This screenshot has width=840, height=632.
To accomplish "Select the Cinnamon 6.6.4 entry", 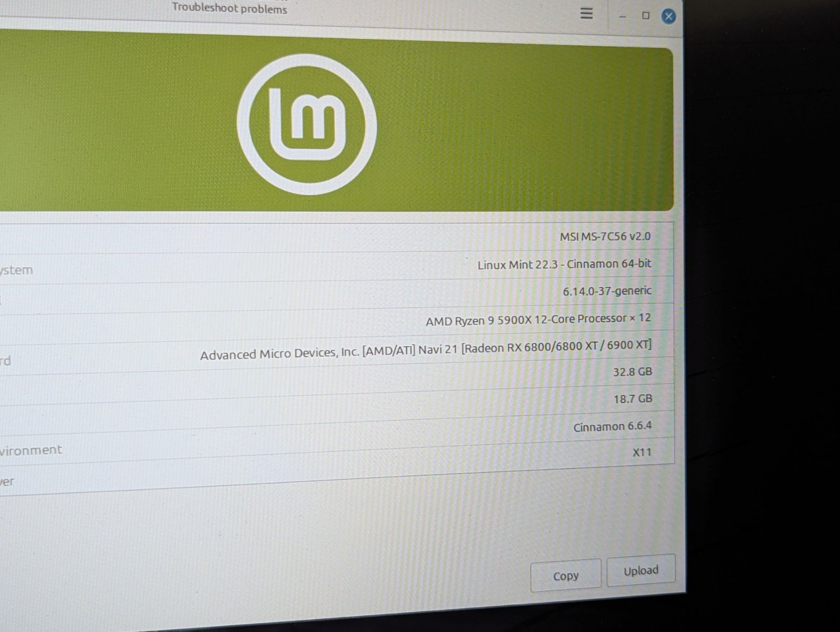I will tap(612, 426).
